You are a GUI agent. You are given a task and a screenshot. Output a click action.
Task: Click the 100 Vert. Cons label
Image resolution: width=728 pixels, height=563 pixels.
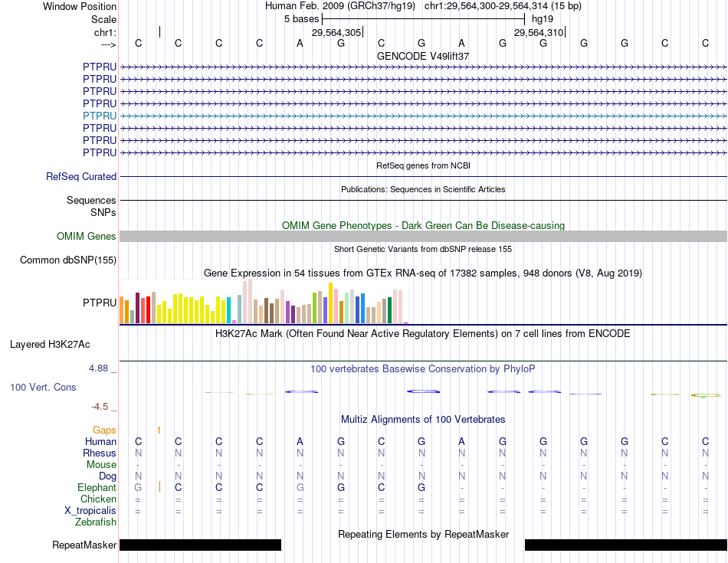tap(43, 387)
